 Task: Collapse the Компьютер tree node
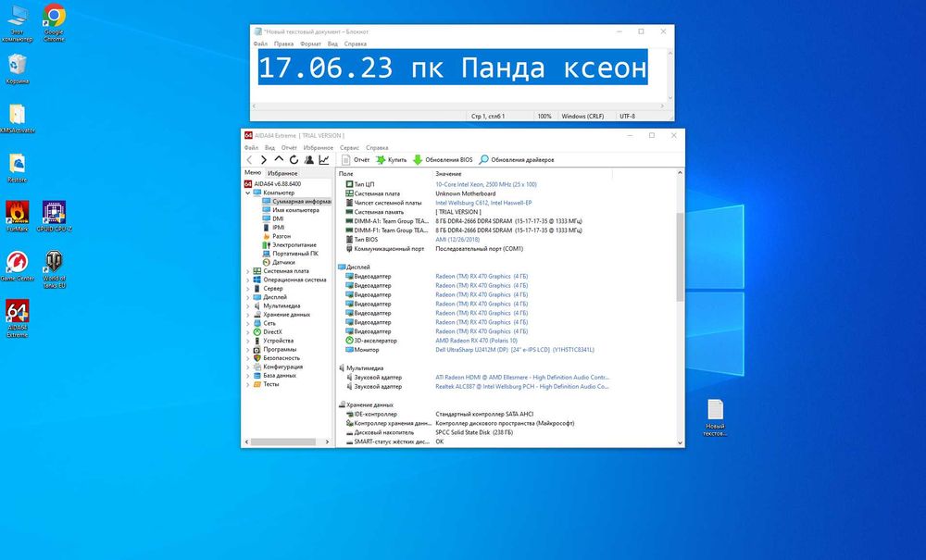(x=248, y=193)
